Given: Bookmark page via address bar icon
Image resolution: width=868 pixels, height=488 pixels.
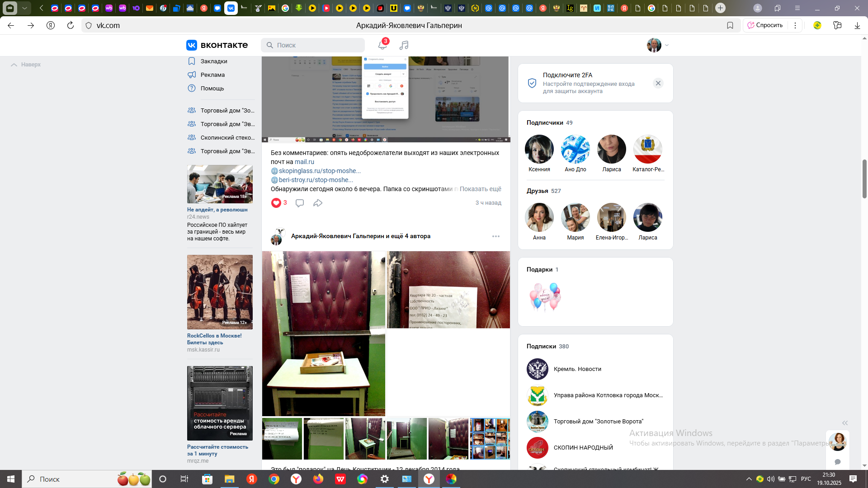Looking at the screenshot, I should point(730,25).
